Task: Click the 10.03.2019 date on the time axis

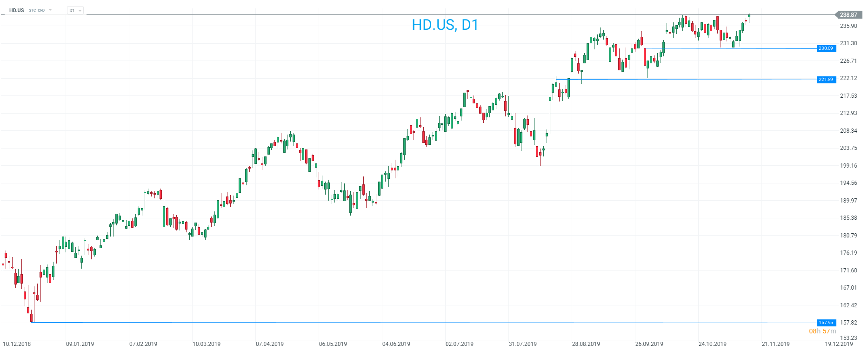Action: click(207, 344)
